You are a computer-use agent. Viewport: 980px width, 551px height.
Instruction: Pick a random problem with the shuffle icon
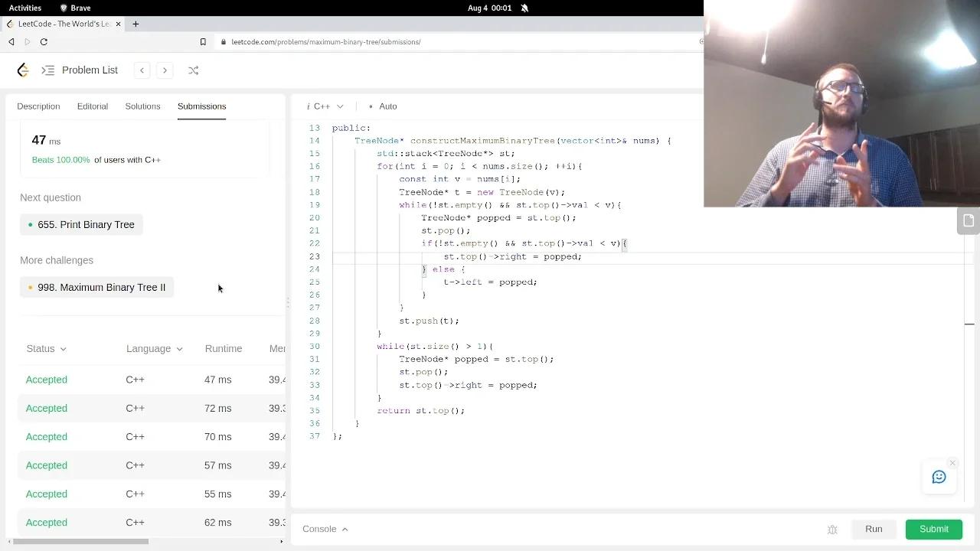coord(193,70)
